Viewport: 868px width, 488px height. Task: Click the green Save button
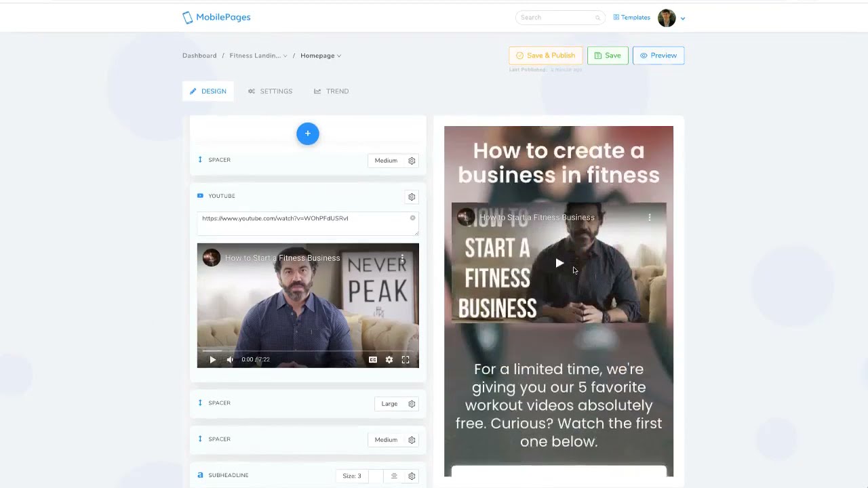pyautogui.click(x=608, y=56)
